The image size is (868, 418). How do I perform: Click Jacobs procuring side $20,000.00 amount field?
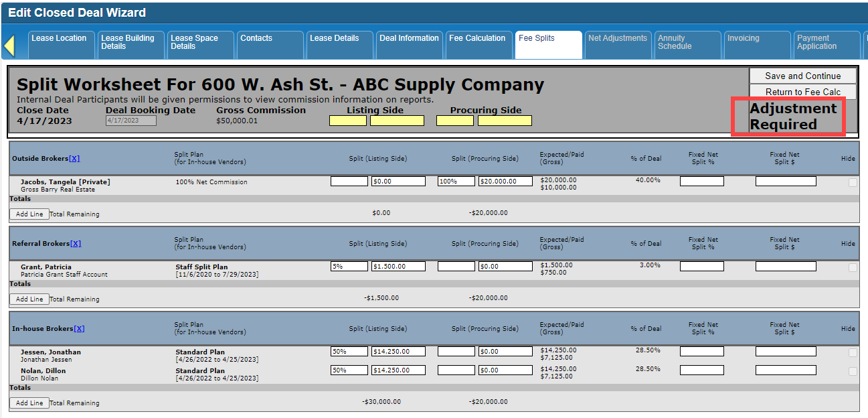[505, 182]
